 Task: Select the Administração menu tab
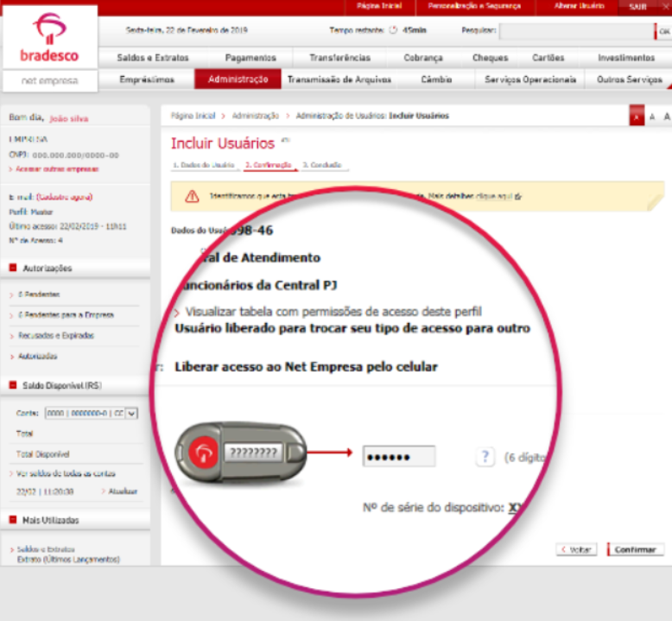(238, 79)
